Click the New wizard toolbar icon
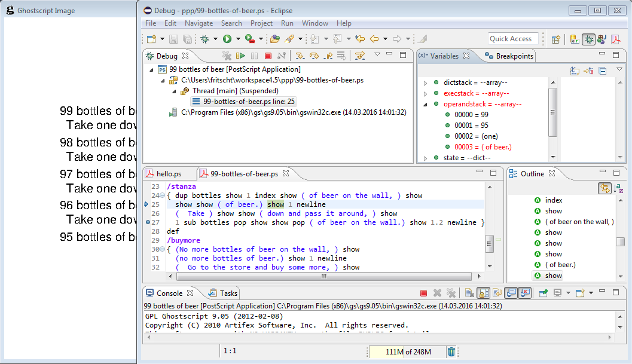Viewport: 632px width, 364px height. click(151, 39)
